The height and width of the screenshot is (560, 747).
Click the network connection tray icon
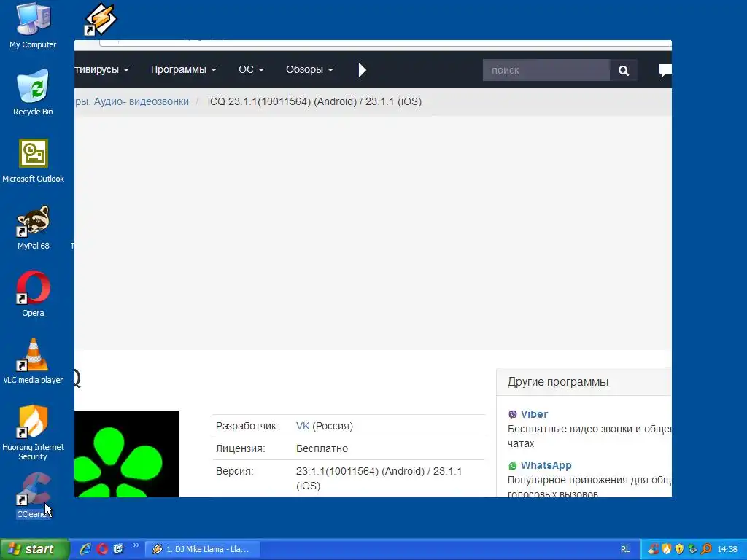pos(693,549)
